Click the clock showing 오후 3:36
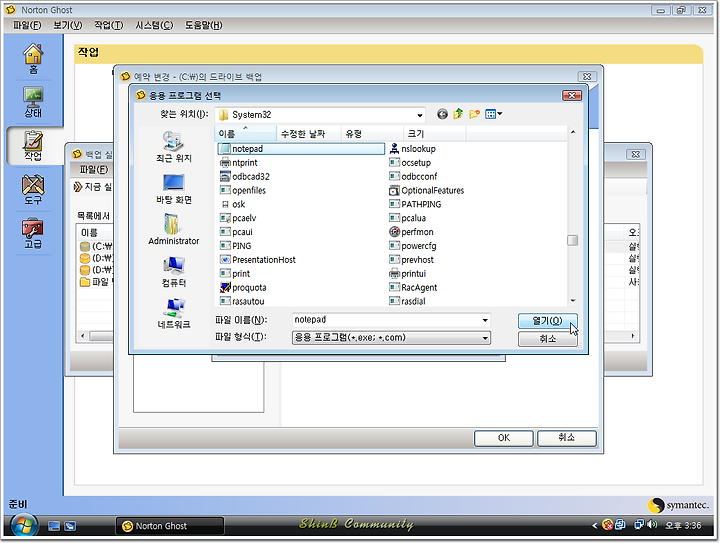Viewport: 720px width, 543px height. [683, 526]
